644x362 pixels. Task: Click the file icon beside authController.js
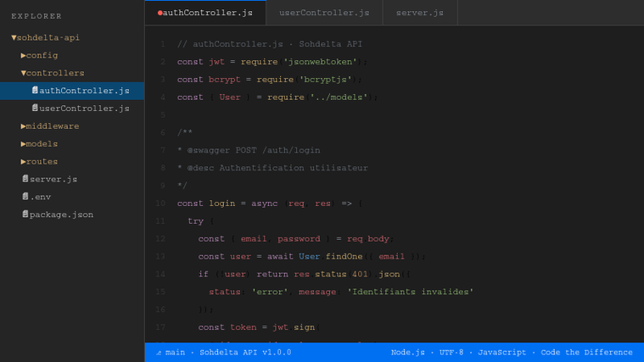tap(35, 91)
